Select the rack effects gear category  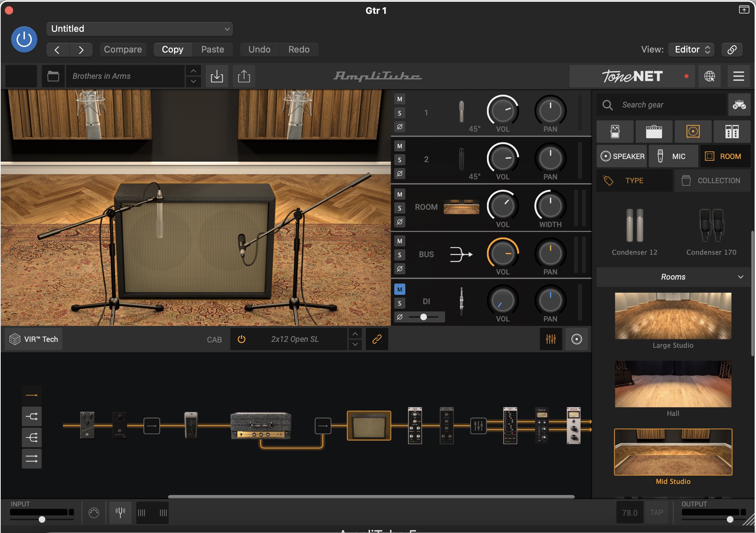(732, 132)
